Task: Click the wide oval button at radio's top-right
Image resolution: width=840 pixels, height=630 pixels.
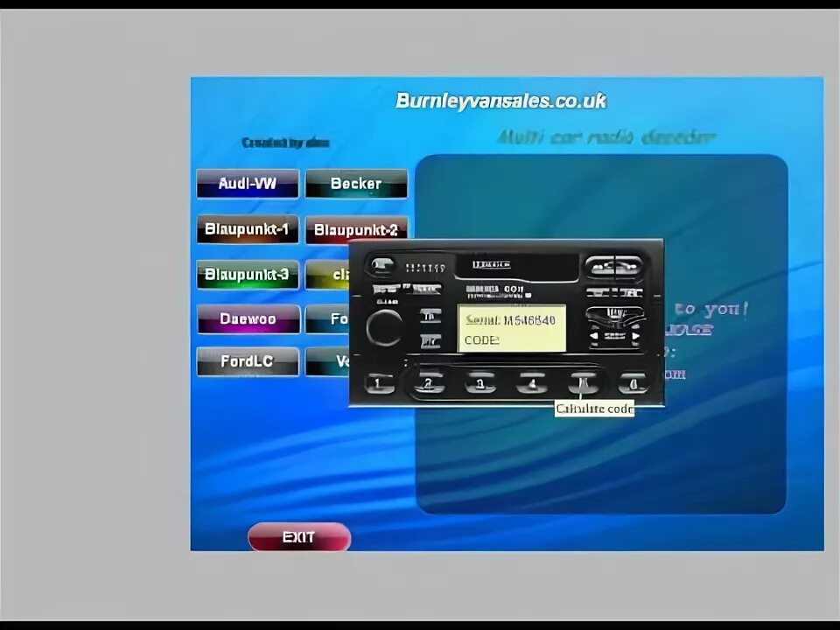Action: [x=614, y=266]
